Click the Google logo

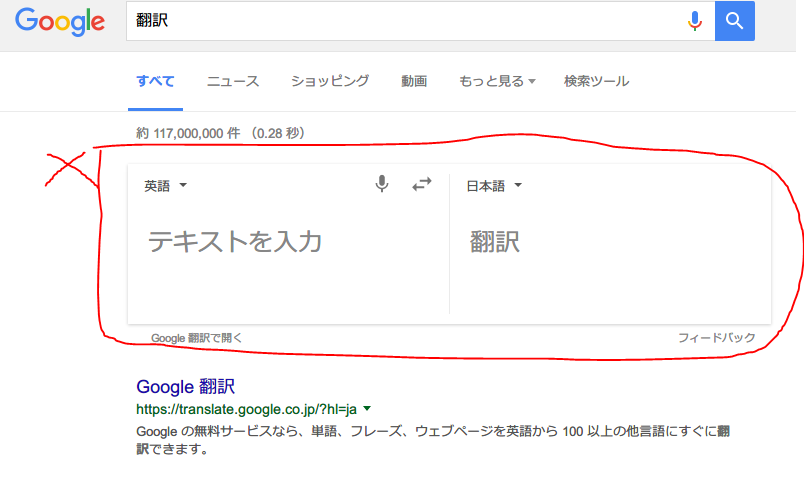pyautogui.click(x=60, y=22)
